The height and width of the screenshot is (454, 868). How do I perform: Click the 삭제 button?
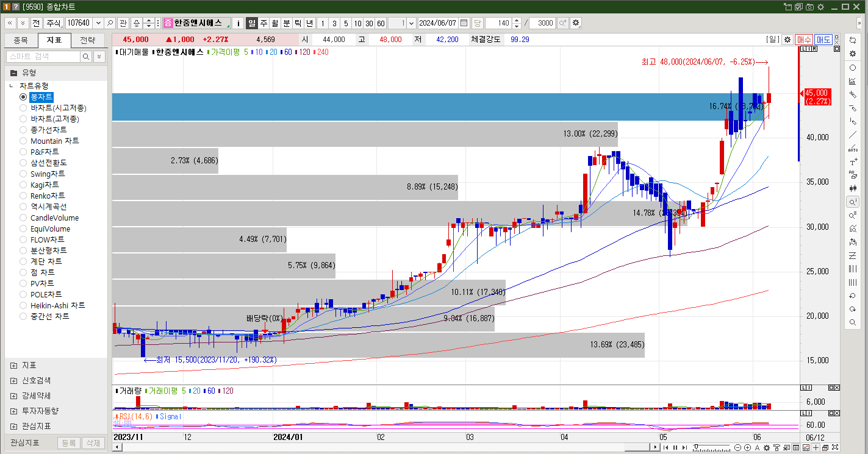92,443
